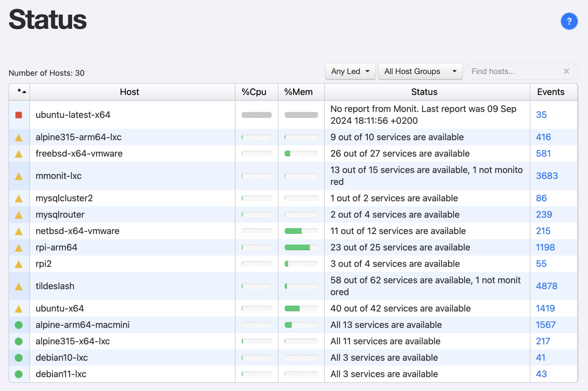Click the warning triangle for netbsd-x64-vmware
The height and width of the screenshot is (391, 588).
click(19, 231)
